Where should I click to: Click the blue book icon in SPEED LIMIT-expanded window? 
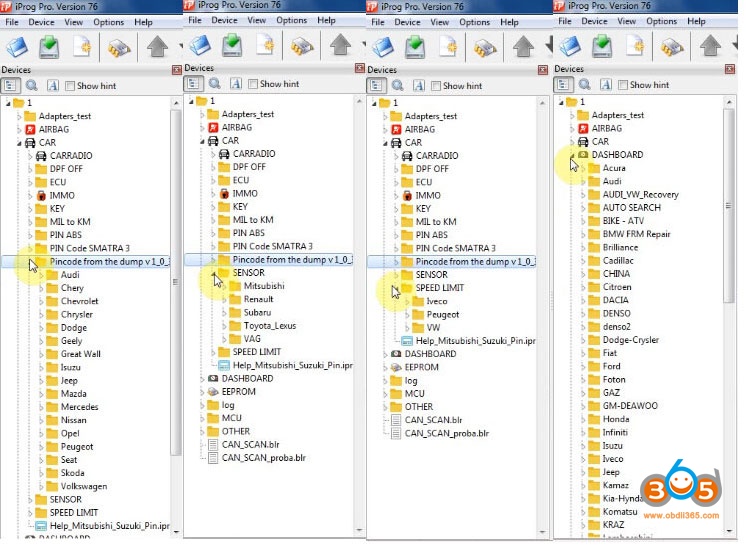point(382,47)
